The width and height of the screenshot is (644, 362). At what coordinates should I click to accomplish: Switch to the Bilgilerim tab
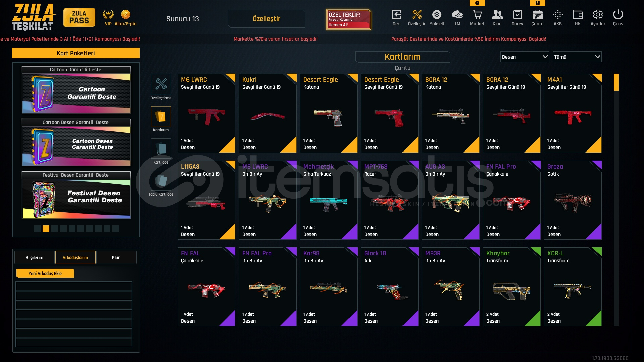point(34,257)
